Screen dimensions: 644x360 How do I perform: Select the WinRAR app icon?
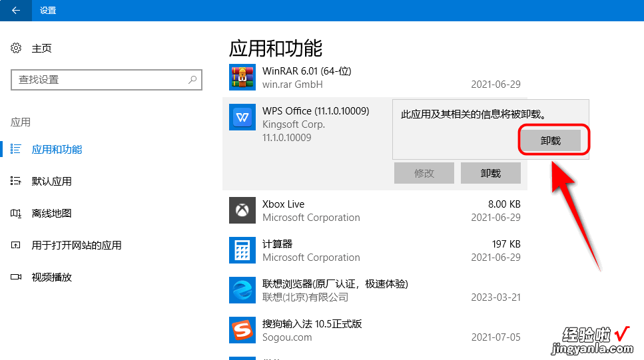click(242, 77)
